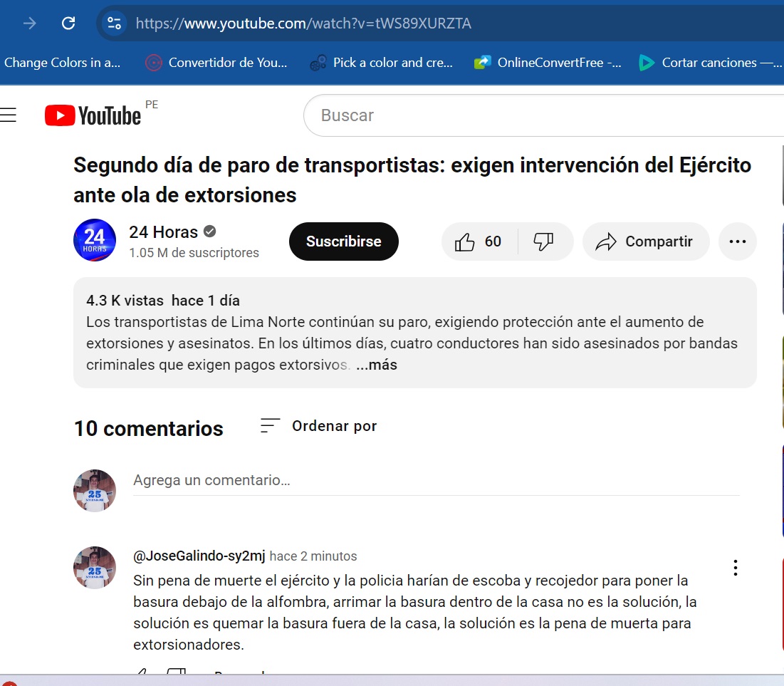784x686 pixels.
Task: Open more actions three-dot menu for video
Action: point(737,241)
